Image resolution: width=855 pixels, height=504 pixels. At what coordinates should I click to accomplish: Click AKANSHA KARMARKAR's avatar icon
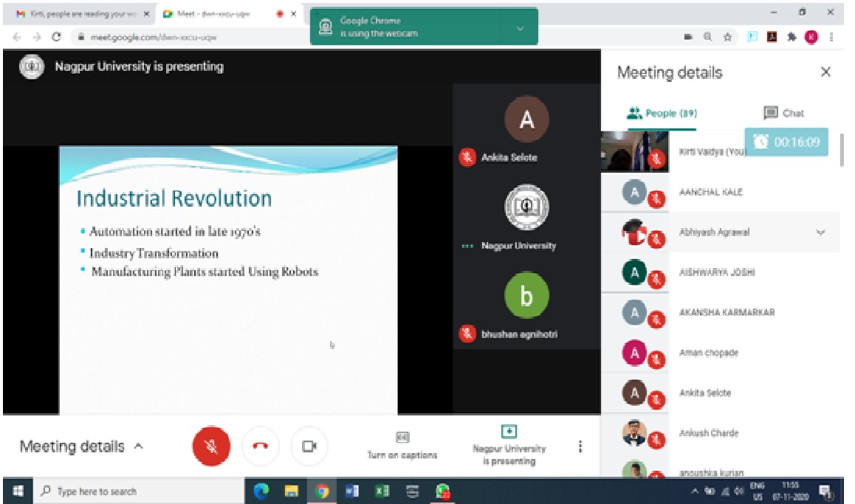pyautogui.click(x=634, y=312)
